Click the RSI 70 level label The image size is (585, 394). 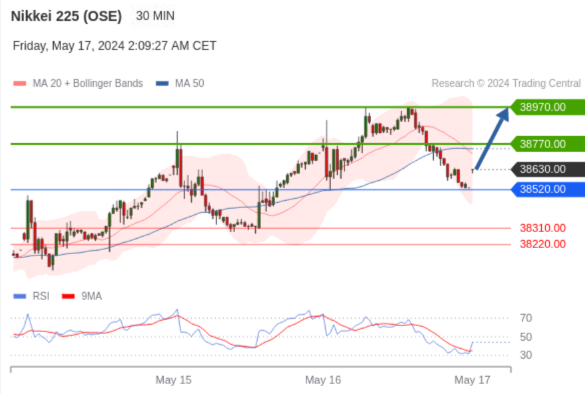(x=526, y=318)
